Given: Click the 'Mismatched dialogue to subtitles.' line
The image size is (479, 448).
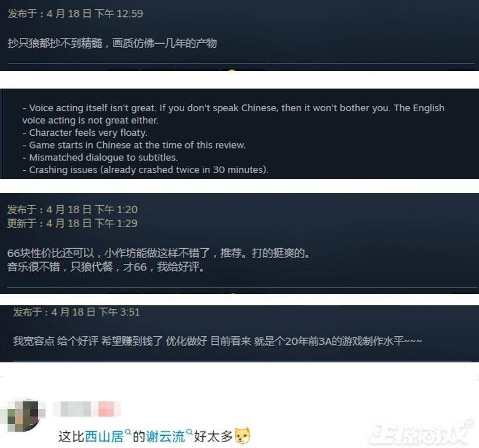Looking at the screenshot, I should pyautogui.click(x=100, y=157).
